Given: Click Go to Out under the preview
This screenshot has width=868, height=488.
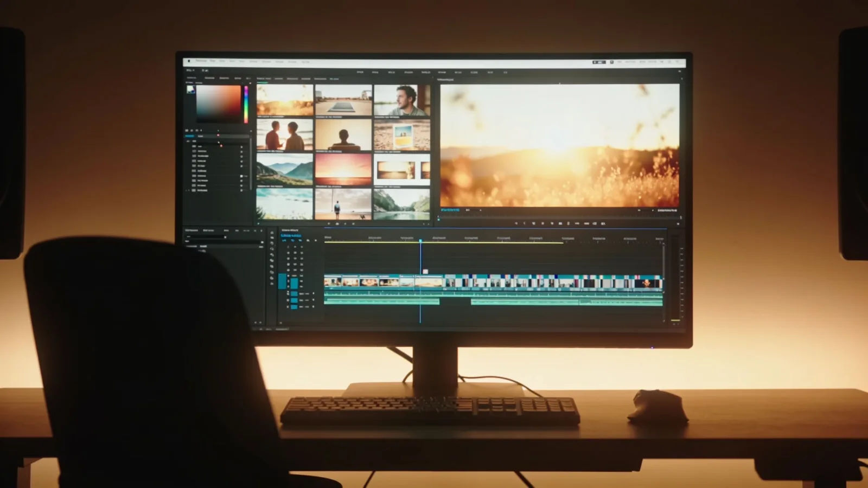Looking at the screenshot, I should click(x=577, y=223).
